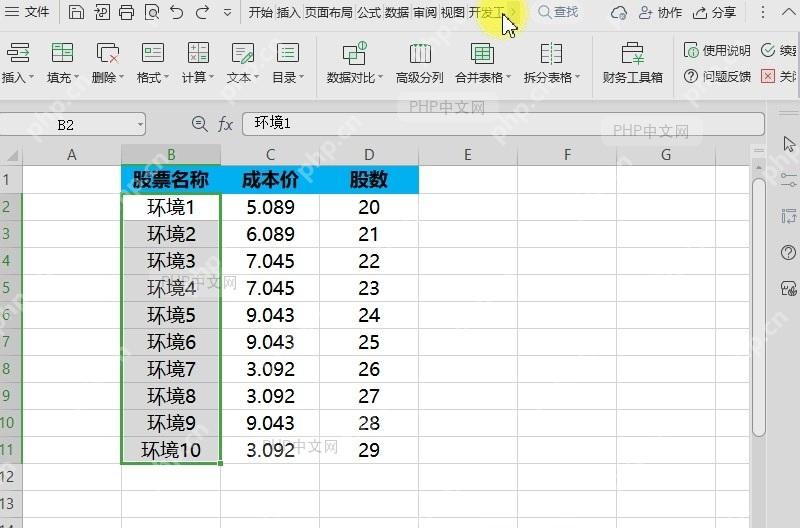Viewport: 800px width, 528px height.
Task: Switch to the 数据 tab
Action: (396, 12)
